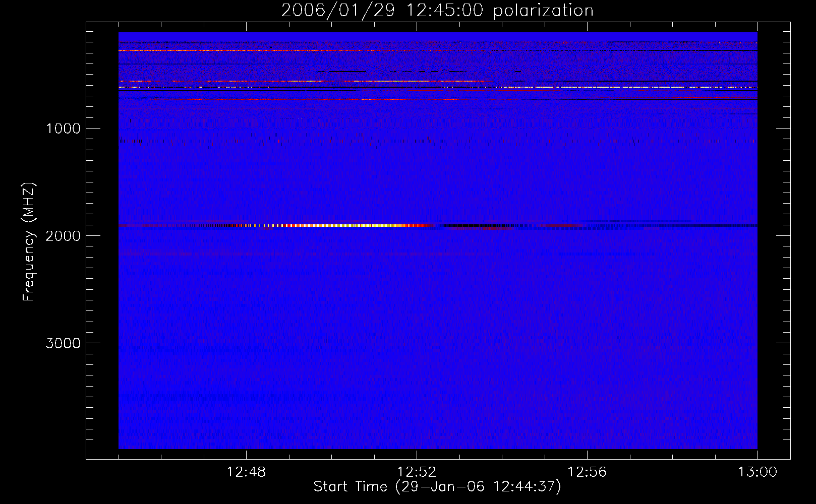The image size is (816, 504).
Task: Select the plot title '2006/01/29 12:45:00 polarization'
Action: coord(437,11)
